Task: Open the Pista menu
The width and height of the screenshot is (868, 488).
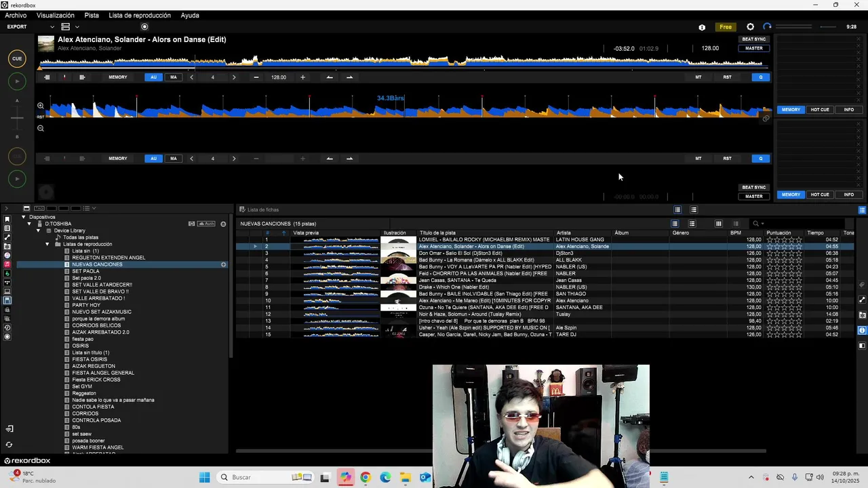Action: [92, 15]
